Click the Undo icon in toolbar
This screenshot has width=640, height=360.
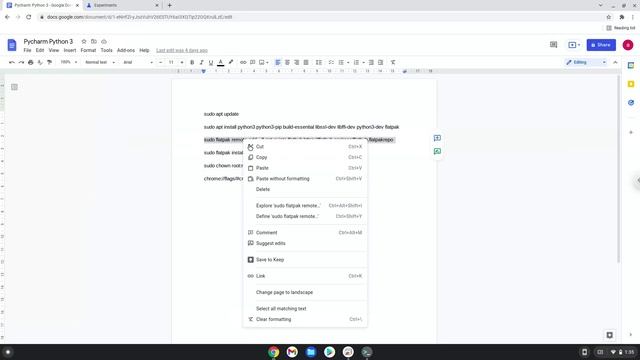pos(12,62)
